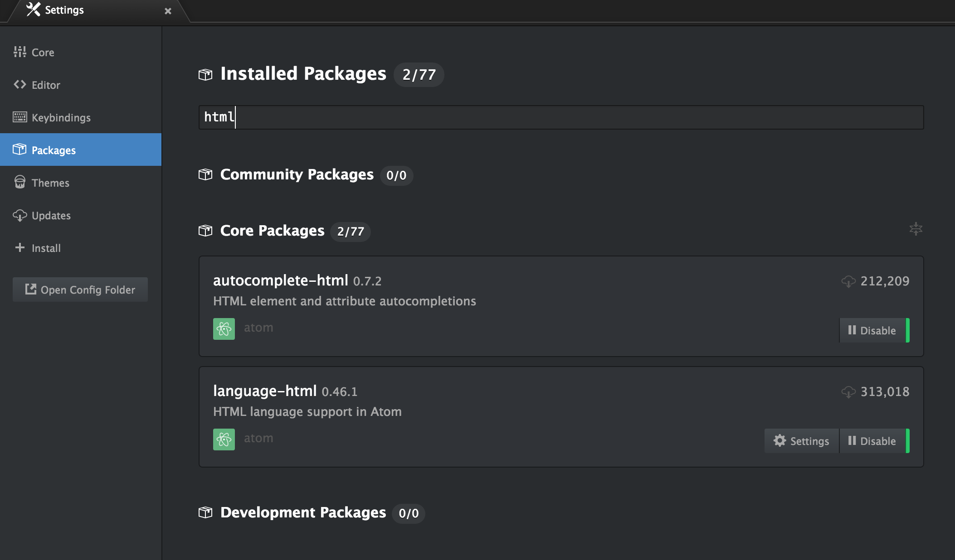The height and width of the screenshot is (560, 955).
Task: Click the atom avatar on language-html card
Action: point(224,439)
